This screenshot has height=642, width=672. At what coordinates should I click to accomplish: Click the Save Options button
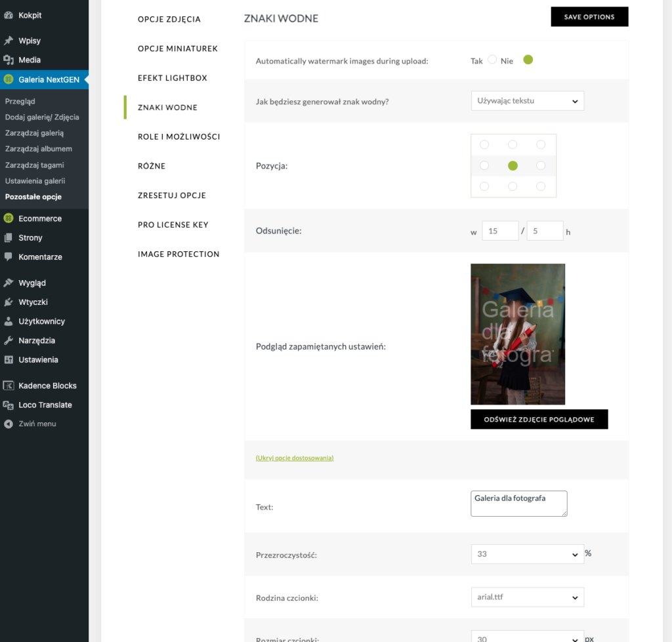click(x=589, y=16)
